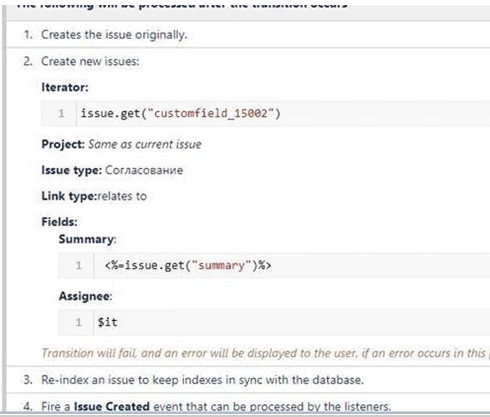Viewport: 490px width, 417px height.
Task: Click the 'Transition will fail' warning note
Action: [x=265, y=353]
